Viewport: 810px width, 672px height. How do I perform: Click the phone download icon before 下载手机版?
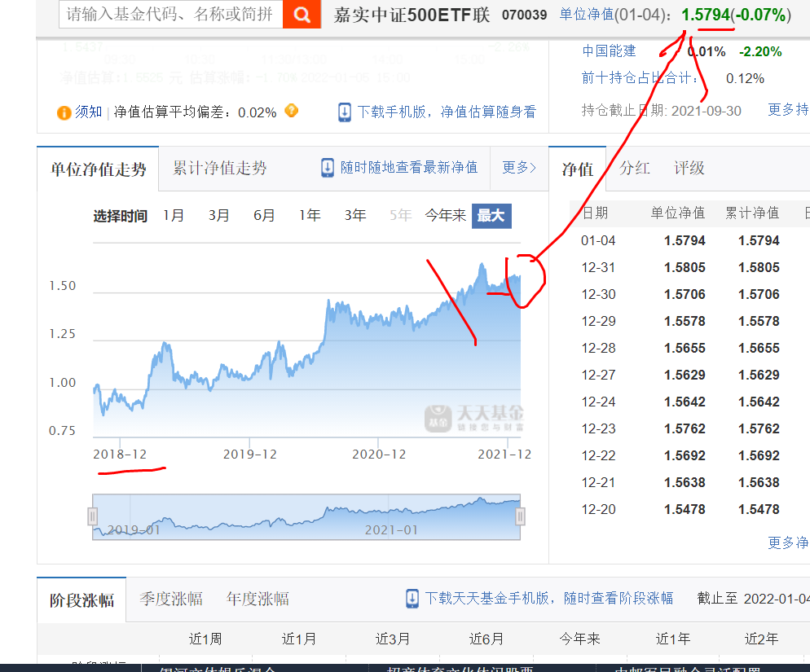(x=345, y=112)
